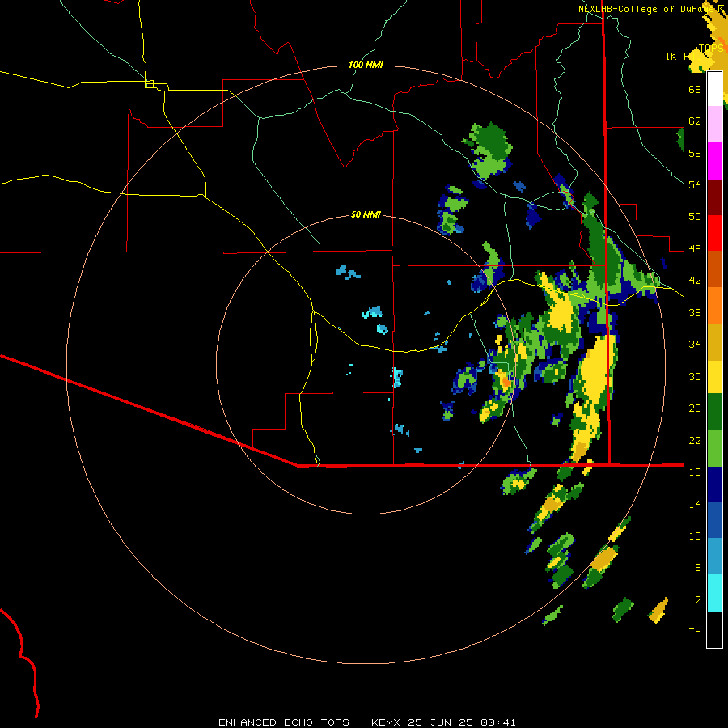Click the dark maroon legend band
Screen dimensions: 728x728
coord(714,197)
